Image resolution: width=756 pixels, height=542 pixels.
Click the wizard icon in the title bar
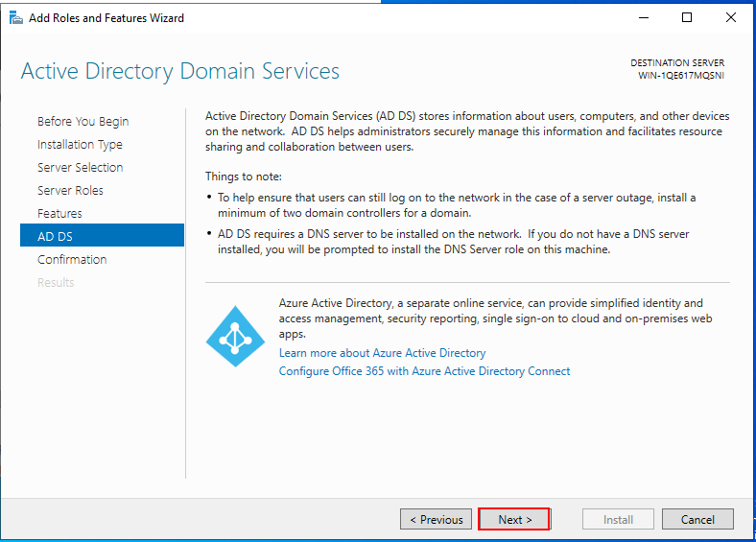(16, 18)
